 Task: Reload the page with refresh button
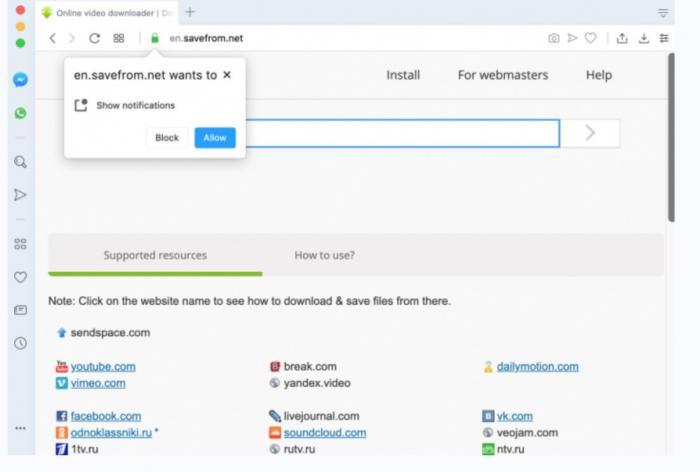click(x=95, y=38)
